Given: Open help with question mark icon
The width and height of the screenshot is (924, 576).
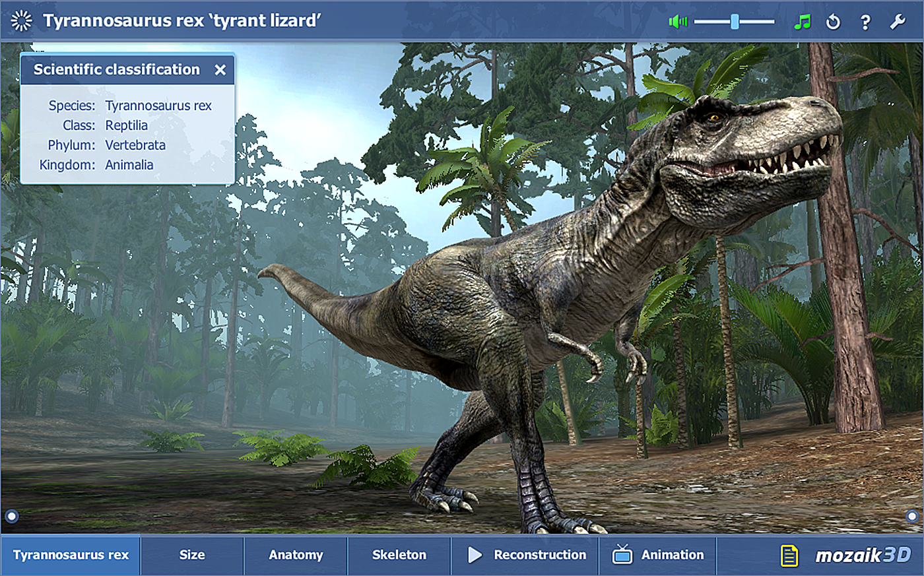Looking at the screenshot, I should 865,22.
